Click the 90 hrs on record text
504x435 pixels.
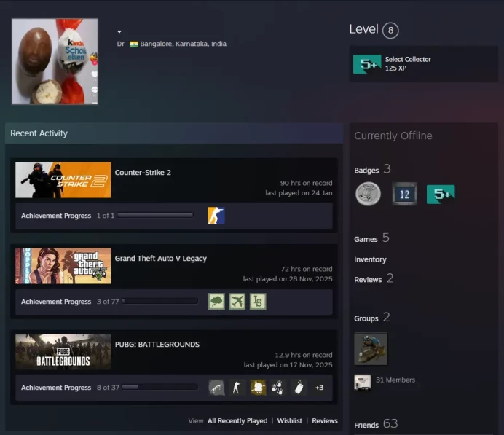coord(307,183)
